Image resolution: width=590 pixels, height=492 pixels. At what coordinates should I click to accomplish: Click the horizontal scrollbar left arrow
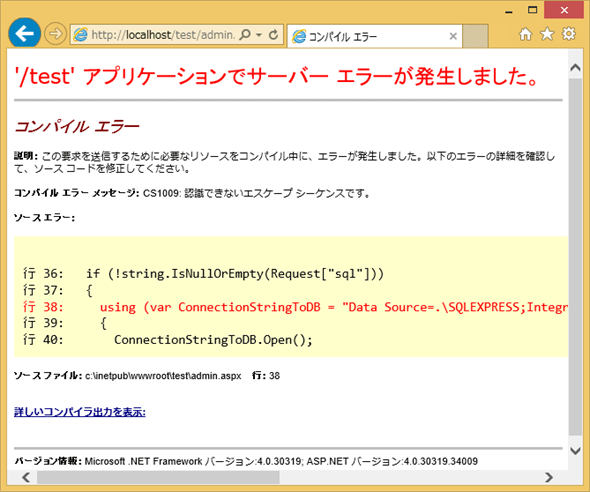(x=26, y=477)
